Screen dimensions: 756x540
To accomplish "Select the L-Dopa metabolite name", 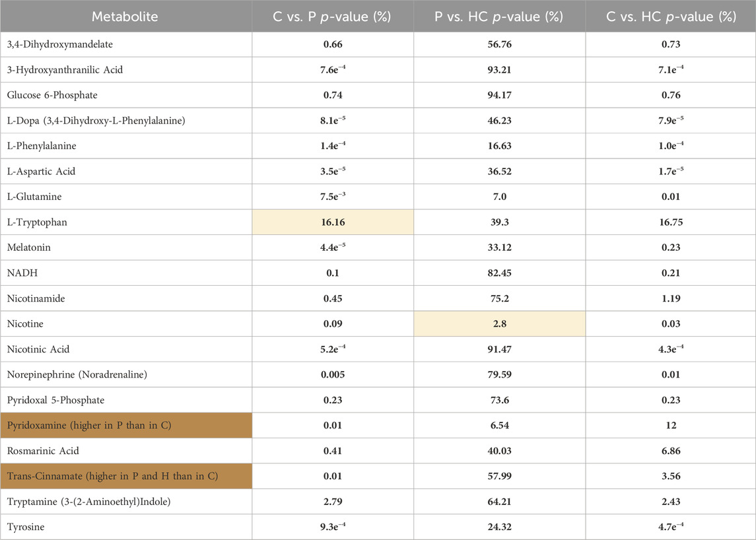I will [96, 121].
